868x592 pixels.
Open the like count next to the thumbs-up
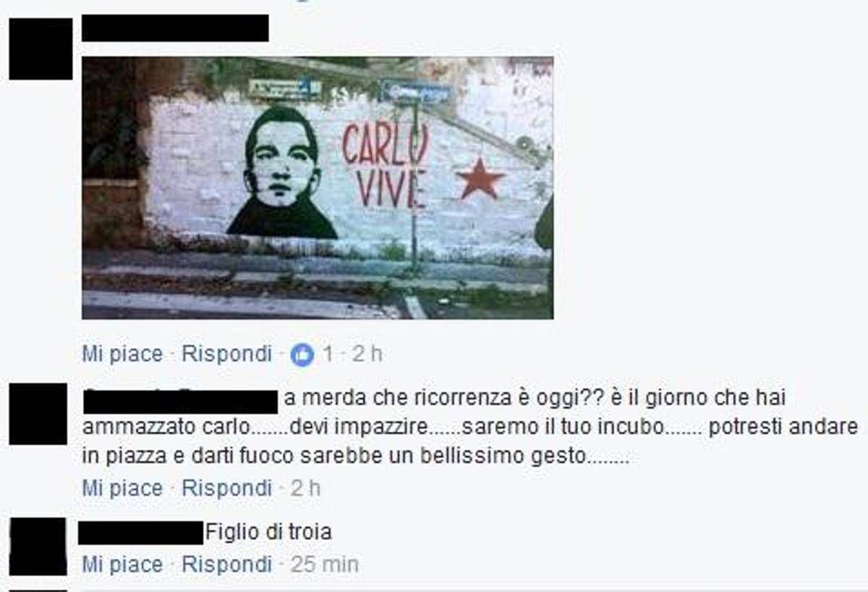tap(328, 354)
